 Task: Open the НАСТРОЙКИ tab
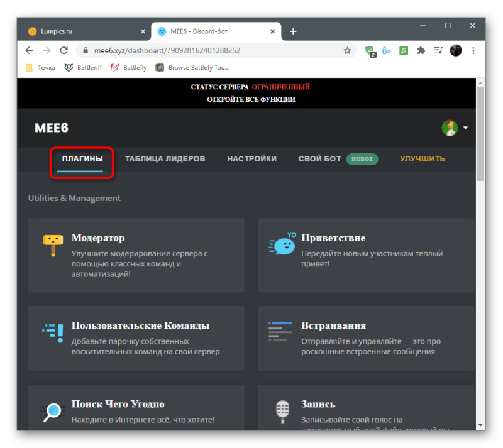[252, 159]
